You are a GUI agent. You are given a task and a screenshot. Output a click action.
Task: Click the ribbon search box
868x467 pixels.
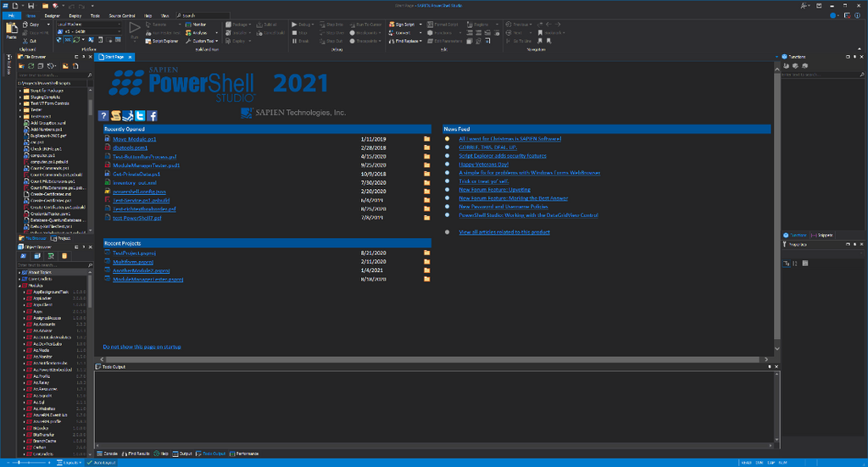tap(203, 15)
